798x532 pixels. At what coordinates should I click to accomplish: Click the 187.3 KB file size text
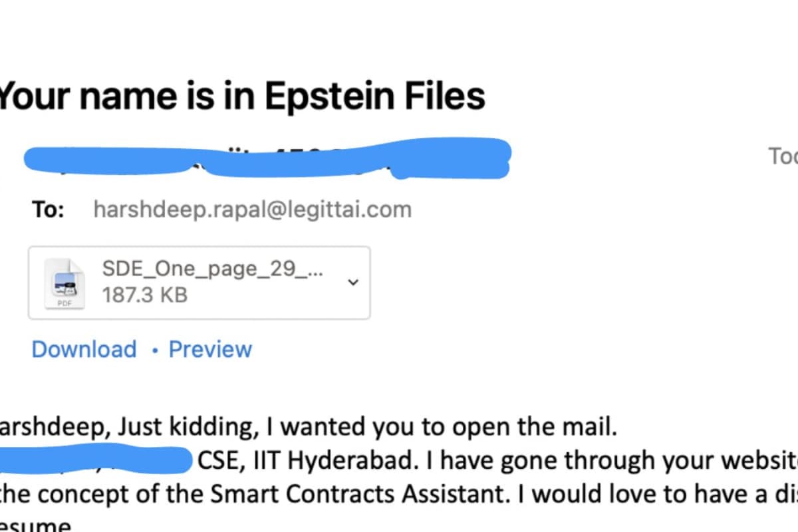145,294
